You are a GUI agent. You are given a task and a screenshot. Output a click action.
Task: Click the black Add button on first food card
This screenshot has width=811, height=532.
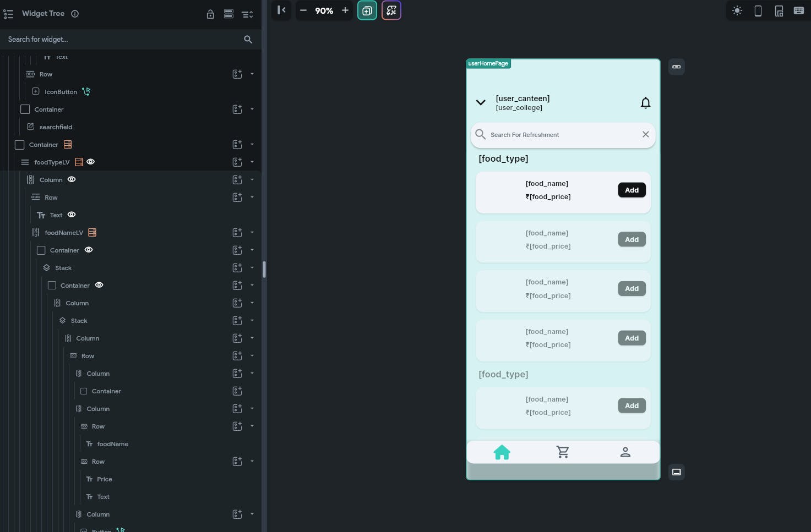coord(632,190)
